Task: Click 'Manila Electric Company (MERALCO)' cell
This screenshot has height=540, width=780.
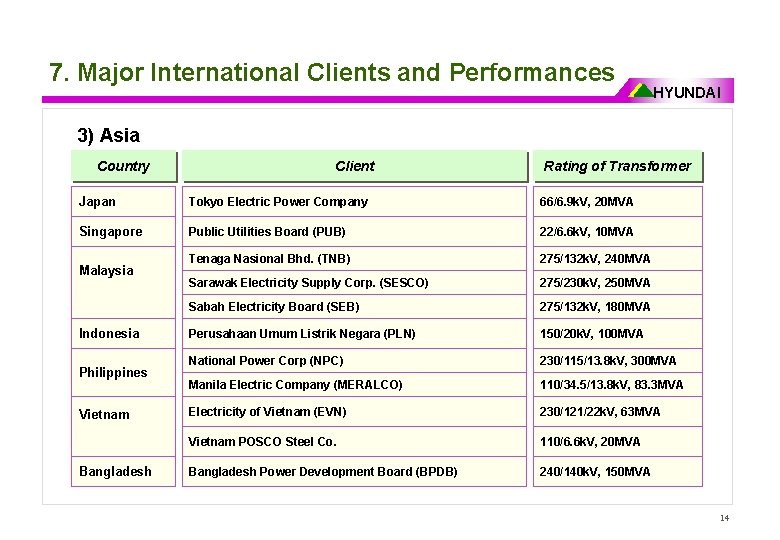Action: pos(354,384)
